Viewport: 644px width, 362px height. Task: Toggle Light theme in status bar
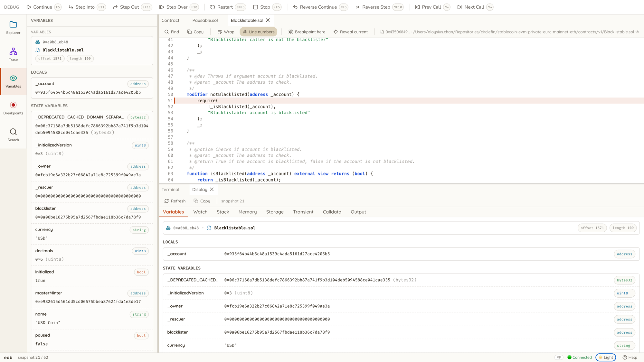606,357
